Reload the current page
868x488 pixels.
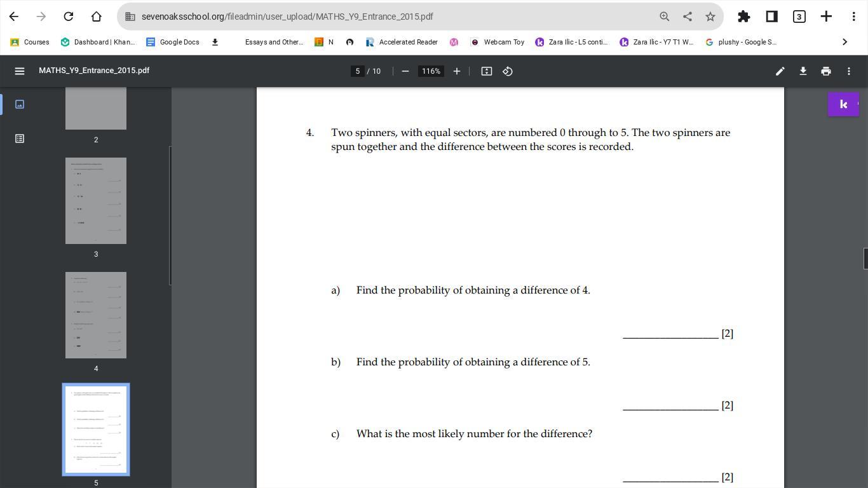click(x=69, y=17)
